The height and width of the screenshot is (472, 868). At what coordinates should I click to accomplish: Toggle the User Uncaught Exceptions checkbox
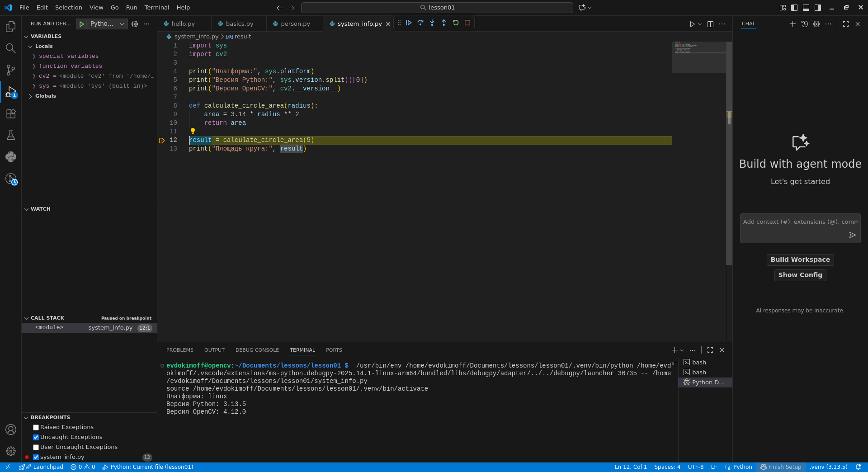[x=36, y=448]
